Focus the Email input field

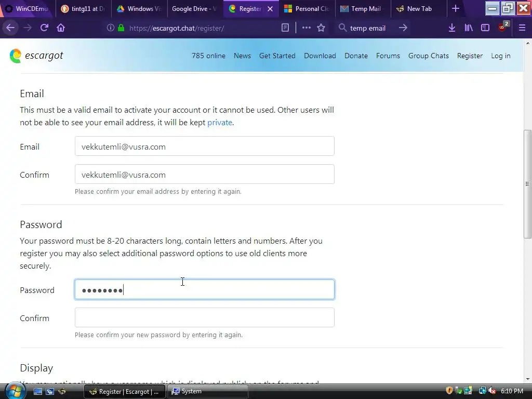(205, 146)
